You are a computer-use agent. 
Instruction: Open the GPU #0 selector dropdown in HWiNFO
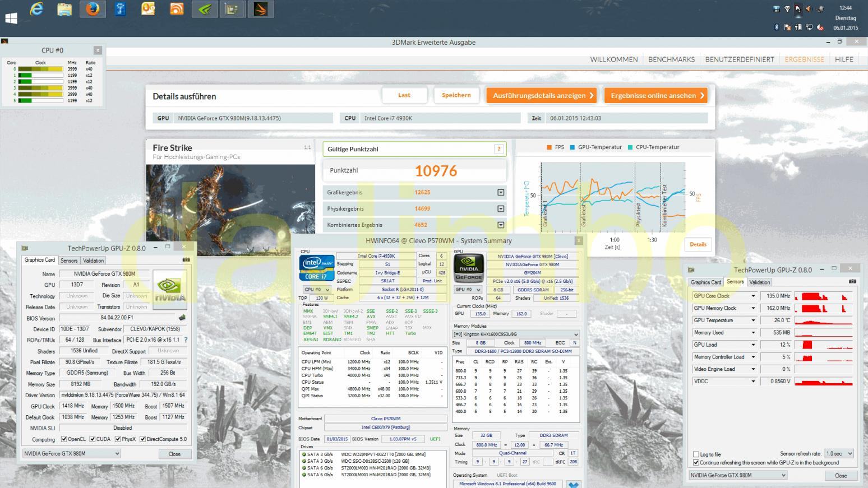[468, 290]
